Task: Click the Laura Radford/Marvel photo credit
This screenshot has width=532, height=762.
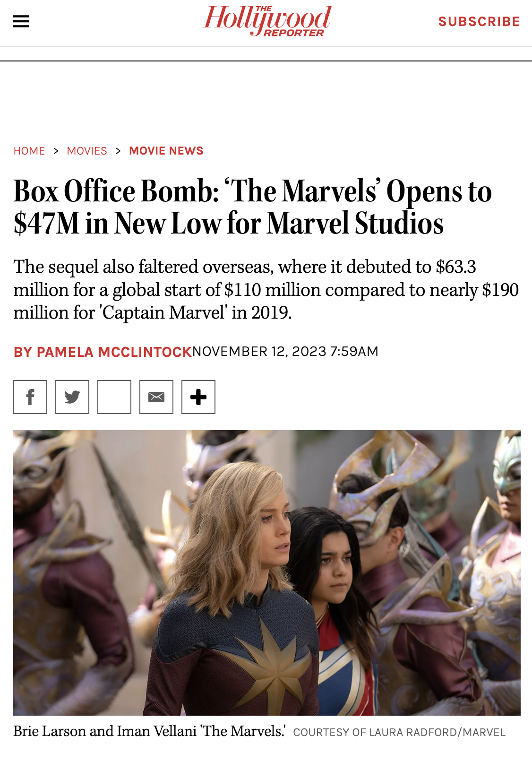Action: (399, 732)
